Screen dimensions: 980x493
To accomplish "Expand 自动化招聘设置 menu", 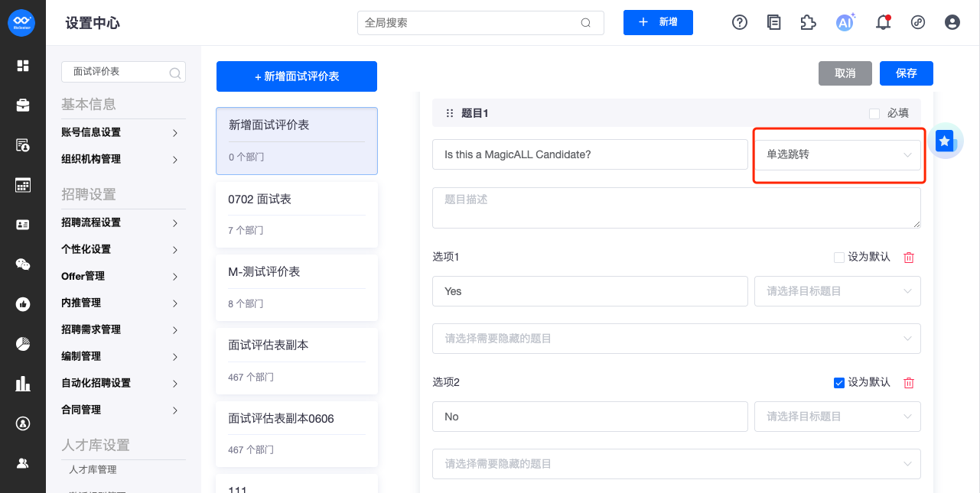I will tap(123, 383).
